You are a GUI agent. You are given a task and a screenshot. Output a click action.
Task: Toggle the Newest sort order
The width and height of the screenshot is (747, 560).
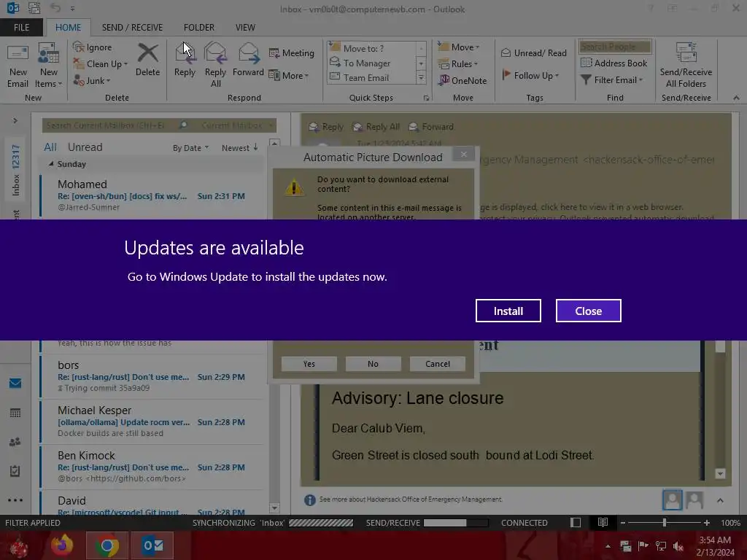point(239,147)
